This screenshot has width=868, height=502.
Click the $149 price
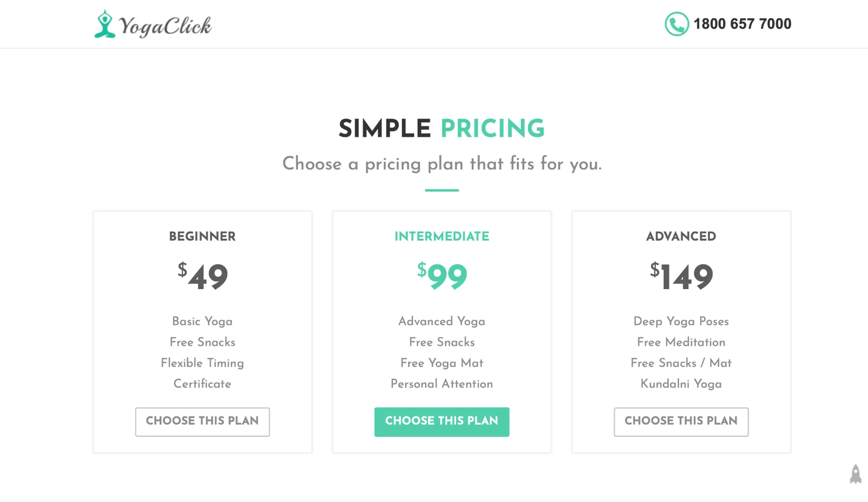point(681,276)
